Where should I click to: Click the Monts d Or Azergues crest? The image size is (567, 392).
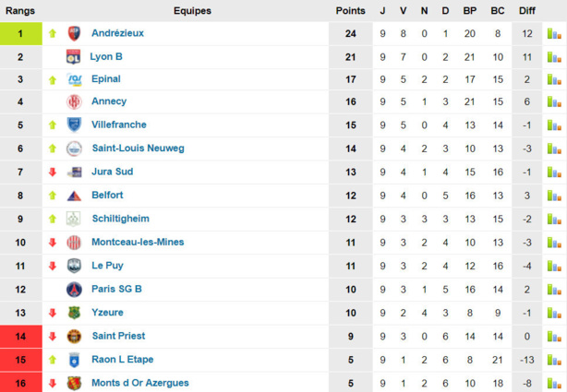[x=75, y=383]
